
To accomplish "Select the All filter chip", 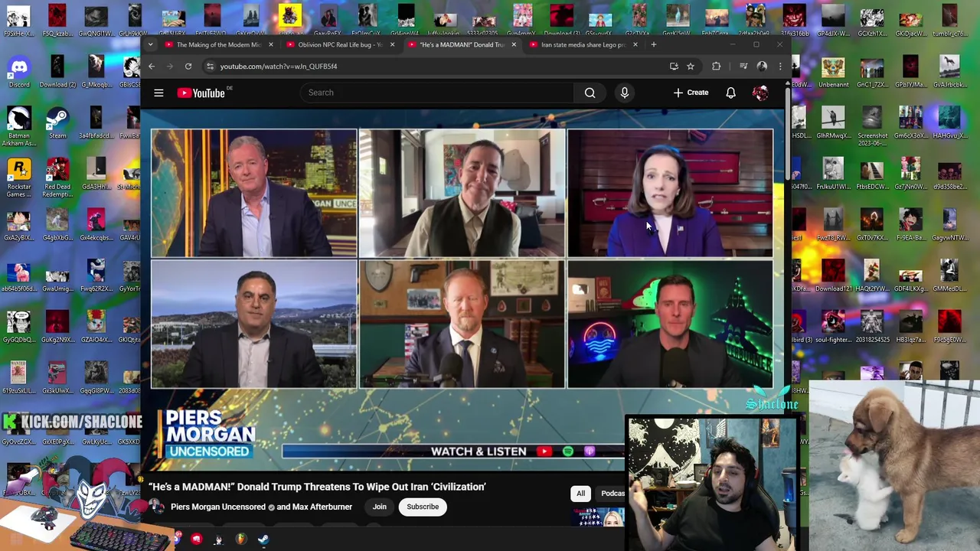I will [x=580, y=494].
